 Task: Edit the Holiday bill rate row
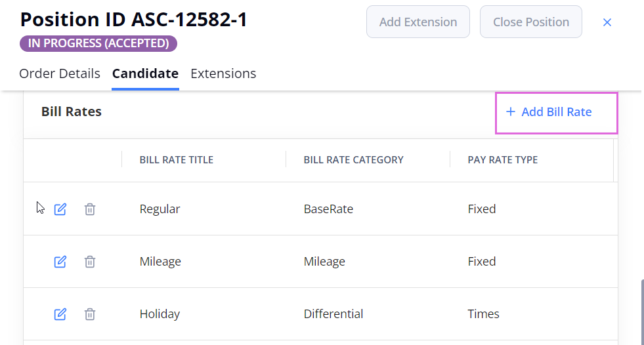(60, 314)
